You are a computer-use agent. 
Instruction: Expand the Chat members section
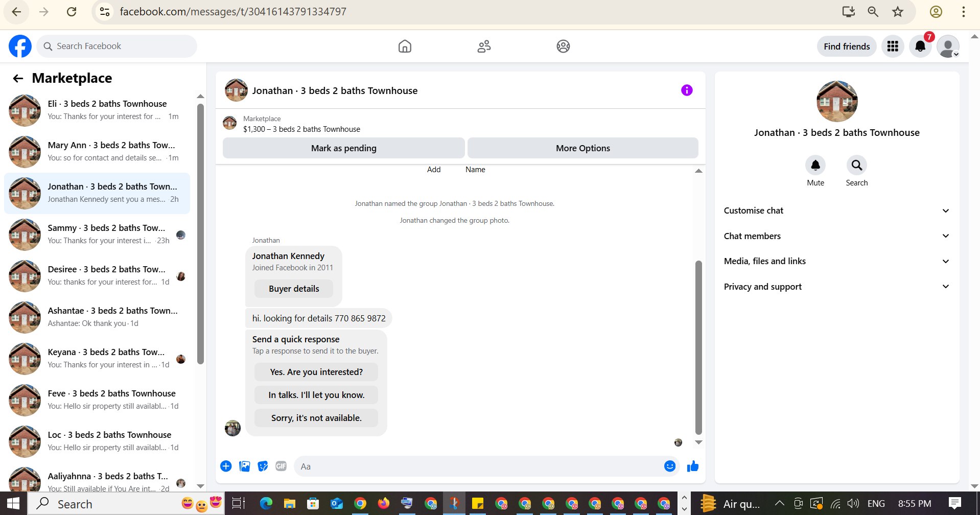(x=836, y=236)
